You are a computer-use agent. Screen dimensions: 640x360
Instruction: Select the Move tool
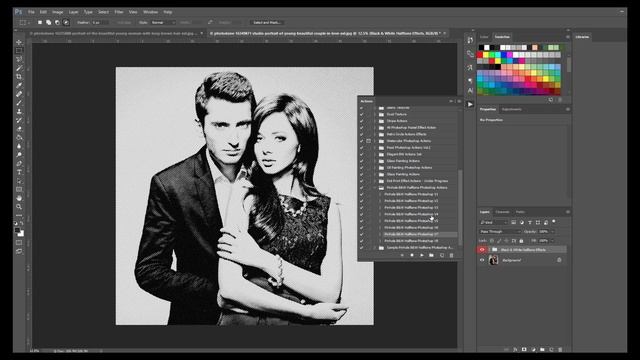[x=19, y=42]
